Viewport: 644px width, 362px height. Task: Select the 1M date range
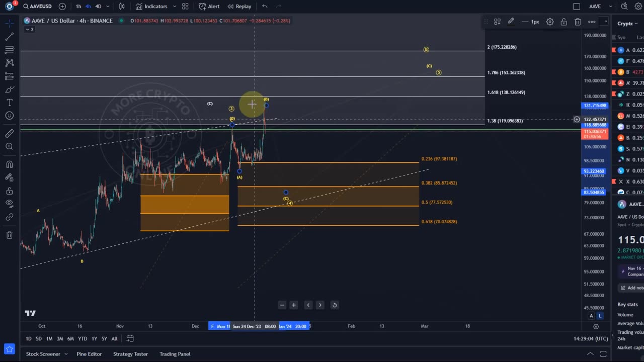click(49, 338)
